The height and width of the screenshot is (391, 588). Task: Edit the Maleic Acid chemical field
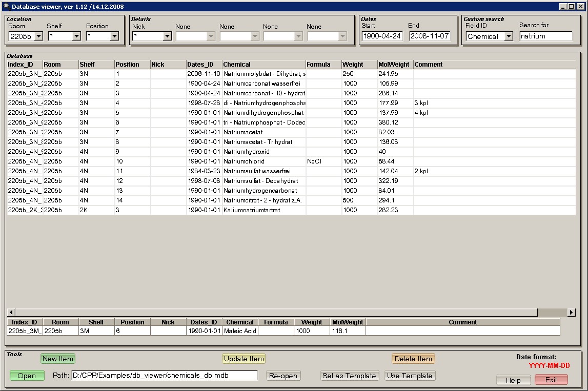coord(240,331)
